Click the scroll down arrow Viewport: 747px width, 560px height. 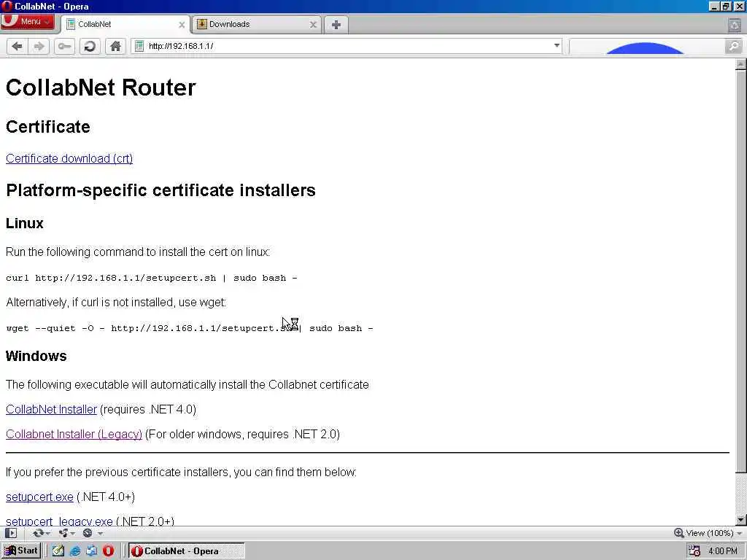point(741,520)
